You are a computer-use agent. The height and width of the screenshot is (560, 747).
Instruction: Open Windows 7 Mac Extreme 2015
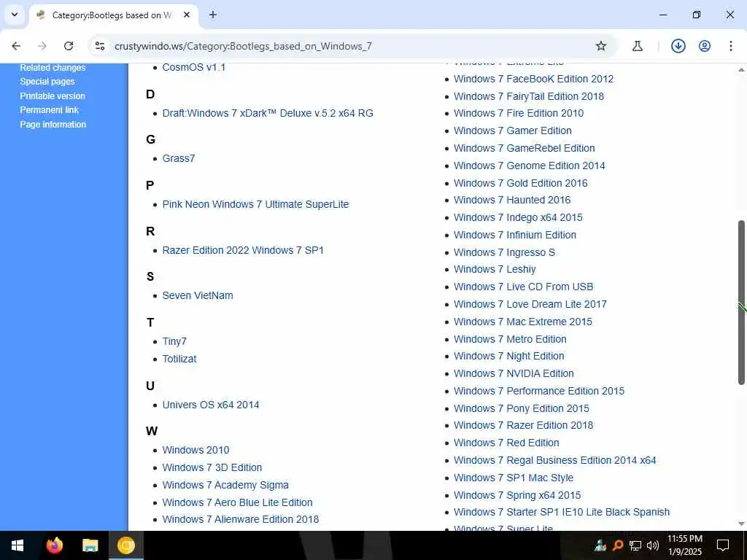(x=522, y=322)
